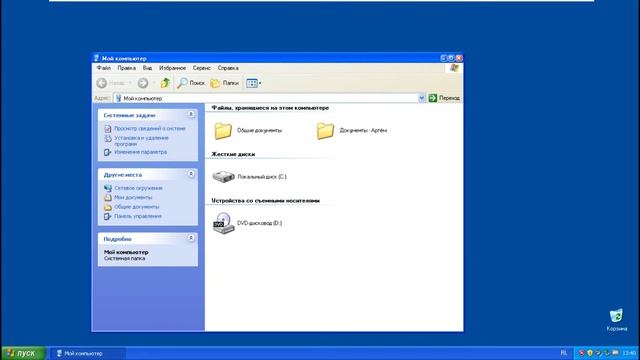Image resolution: width=640 pixels, height=360 pixels.
Task: Select the Локальный диск (C:) drive icon
Action: coord(223,177)
